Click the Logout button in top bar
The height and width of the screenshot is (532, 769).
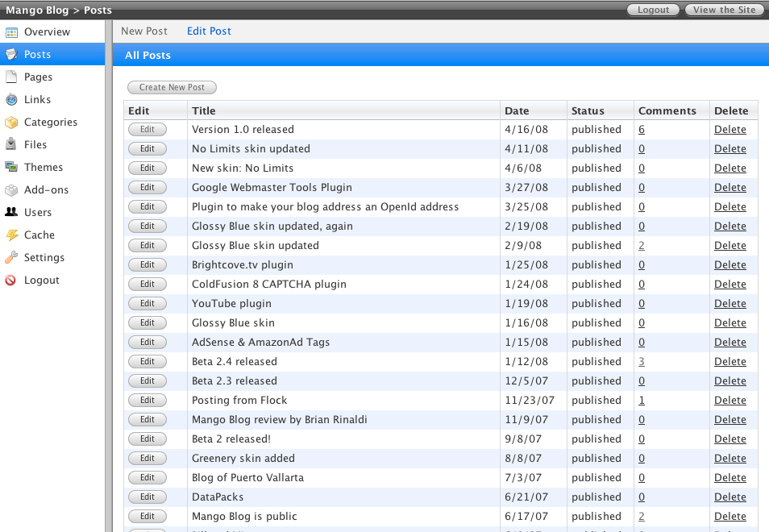click(653, 10)
